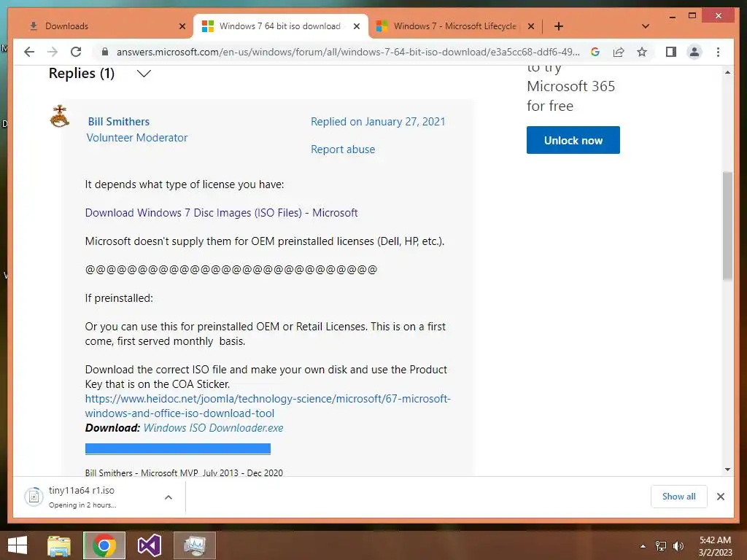Click the Unlock now button
The height and width of the screenshot is (560, 747).
(x=573, y=140)
